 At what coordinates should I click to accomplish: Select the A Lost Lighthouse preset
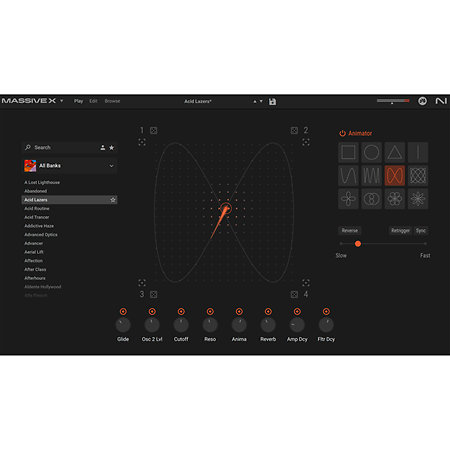(42, 182)
